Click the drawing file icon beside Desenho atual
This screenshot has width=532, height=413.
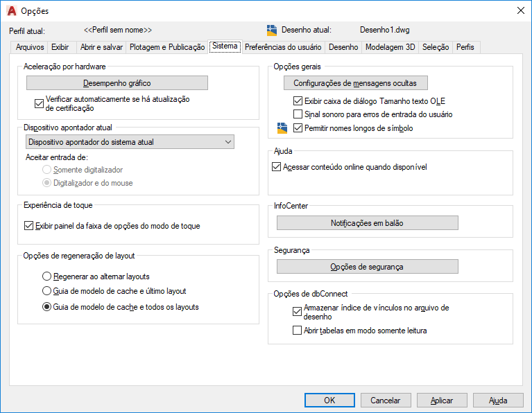point(272,30)
